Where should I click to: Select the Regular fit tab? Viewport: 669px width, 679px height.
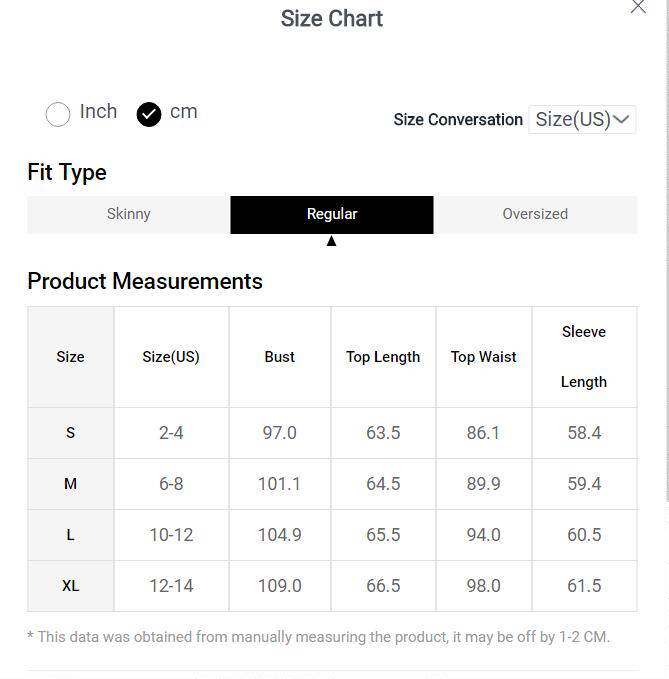332,214
